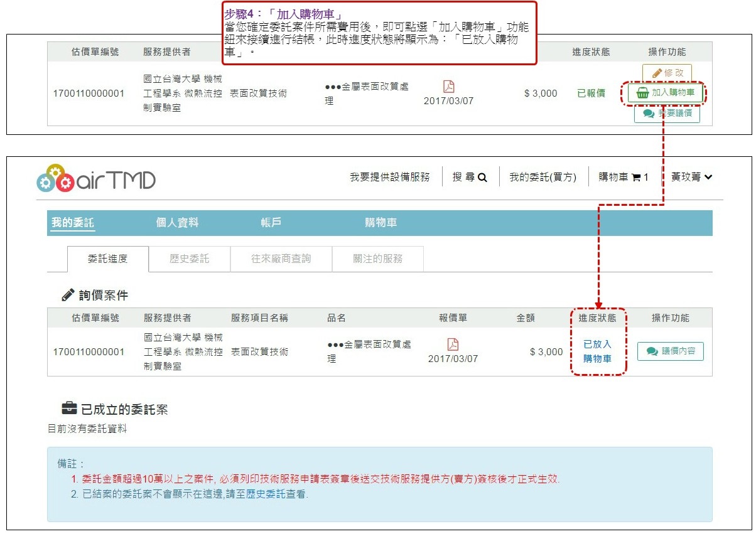
Task: Click the 已放入購物車 status link
Action: (597, 351)
